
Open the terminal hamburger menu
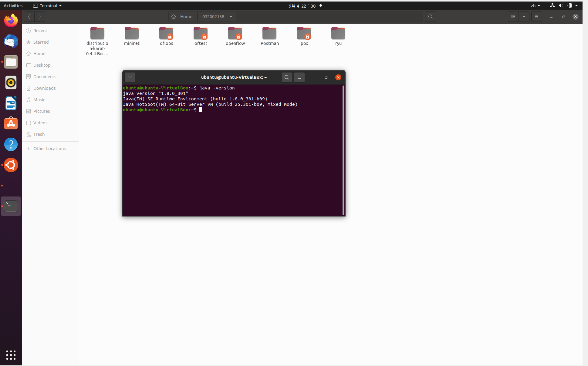299,77
